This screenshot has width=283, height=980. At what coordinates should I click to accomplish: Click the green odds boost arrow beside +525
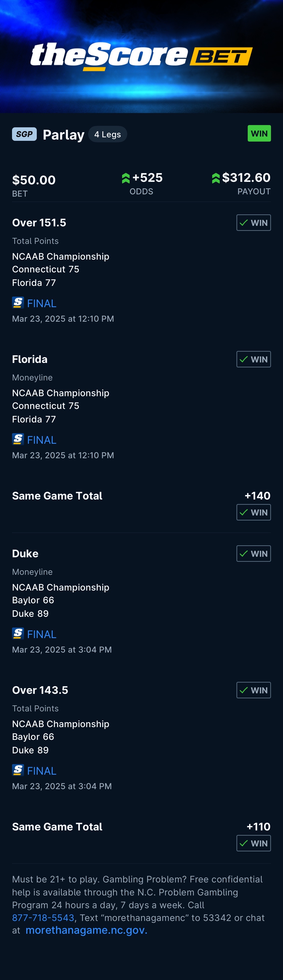(126, 178)
